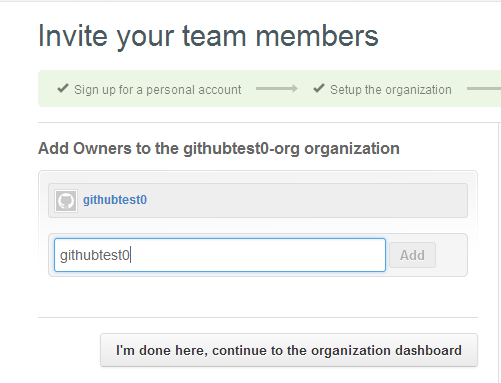The height and width of the screenshot is (383, 501).
Task: Click the word organization in the Add Owners heading
Action: pyautogui.click(x=352, y=149)
